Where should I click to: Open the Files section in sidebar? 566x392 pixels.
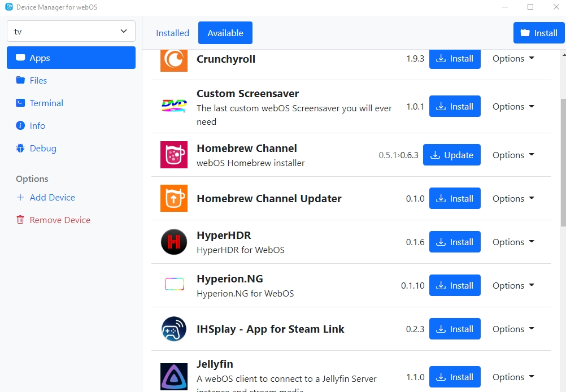[x=38, y=80]
